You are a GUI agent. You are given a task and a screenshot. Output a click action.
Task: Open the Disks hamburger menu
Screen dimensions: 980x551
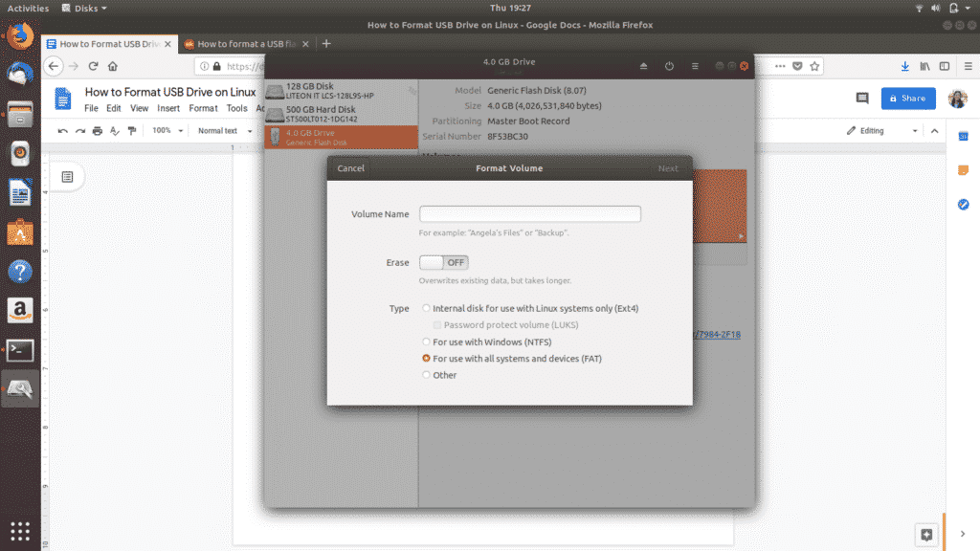[695, 66]
